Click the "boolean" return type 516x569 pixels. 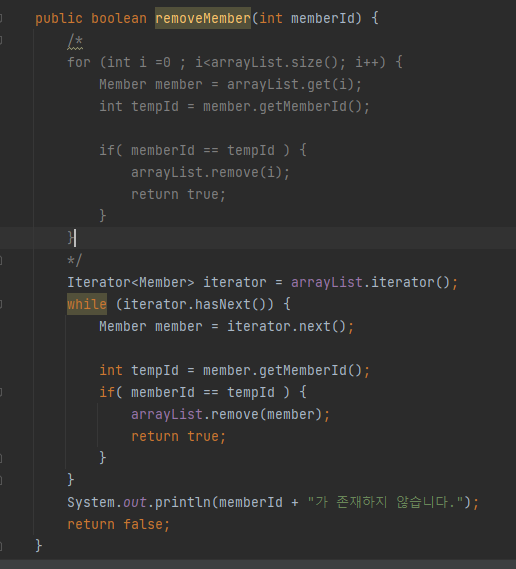[119, 18]
